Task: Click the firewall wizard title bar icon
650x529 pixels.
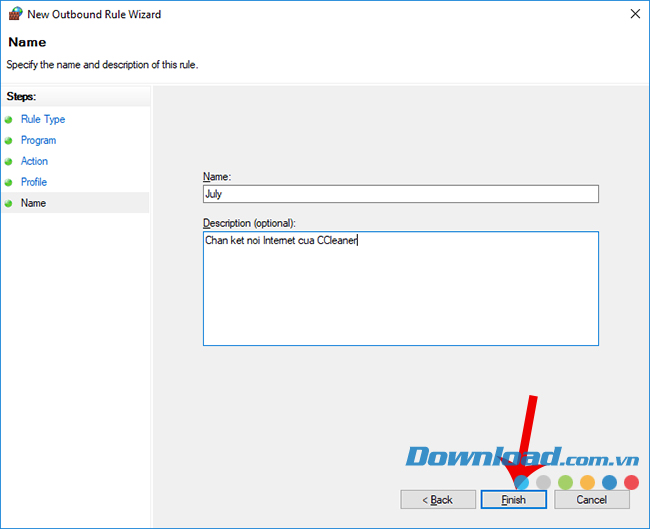Action: point(15,14)
